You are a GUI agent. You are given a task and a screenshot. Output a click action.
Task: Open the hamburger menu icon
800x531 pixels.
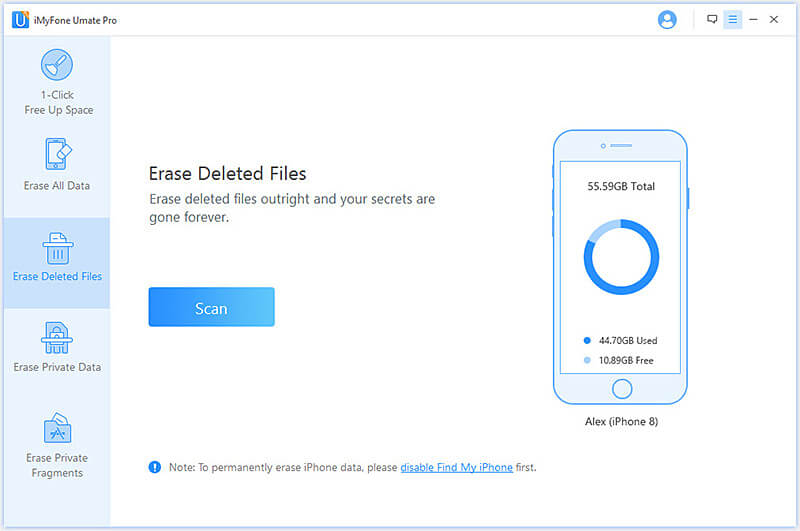pos(732,19)
